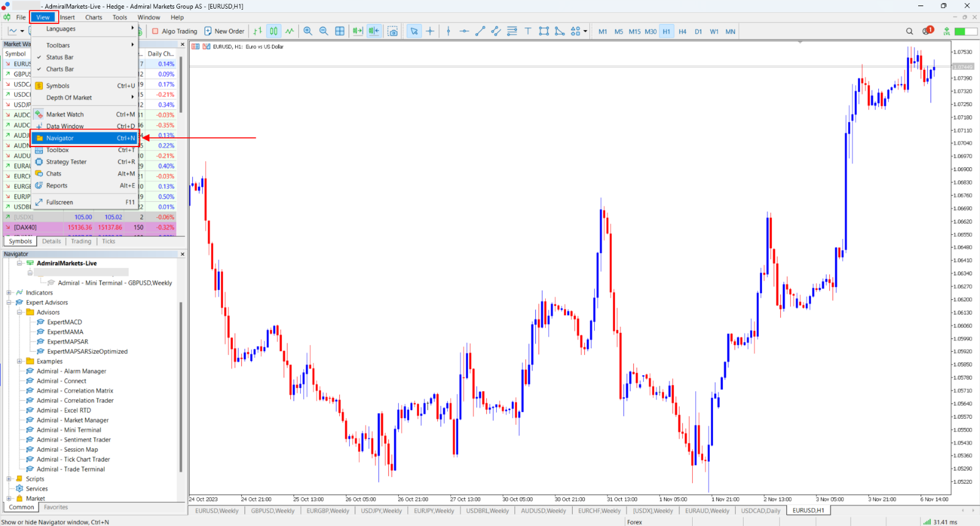980x526 pixels.
Task: Open the GBPUSD,Weekly chart tab
Action: [x=273, y=511]
